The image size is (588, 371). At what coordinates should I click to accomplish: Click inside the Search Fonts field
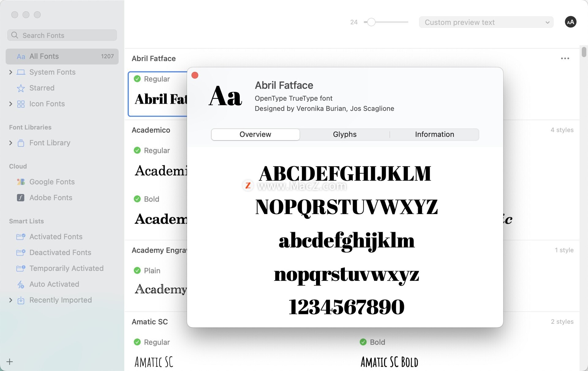[61, 35]
